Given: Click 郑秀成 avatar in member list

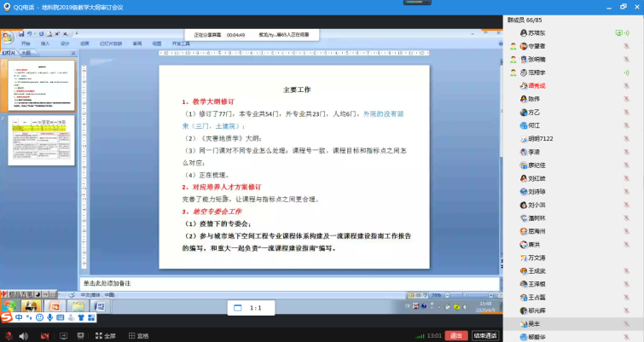Looking at the screenshot, I should point(523,85).
